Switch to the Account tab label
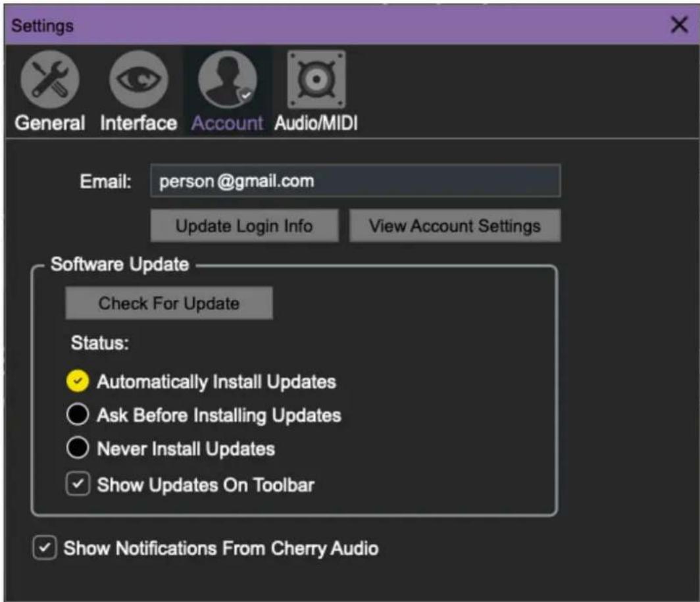Screen dimensions: 700x602 point(228,123)
